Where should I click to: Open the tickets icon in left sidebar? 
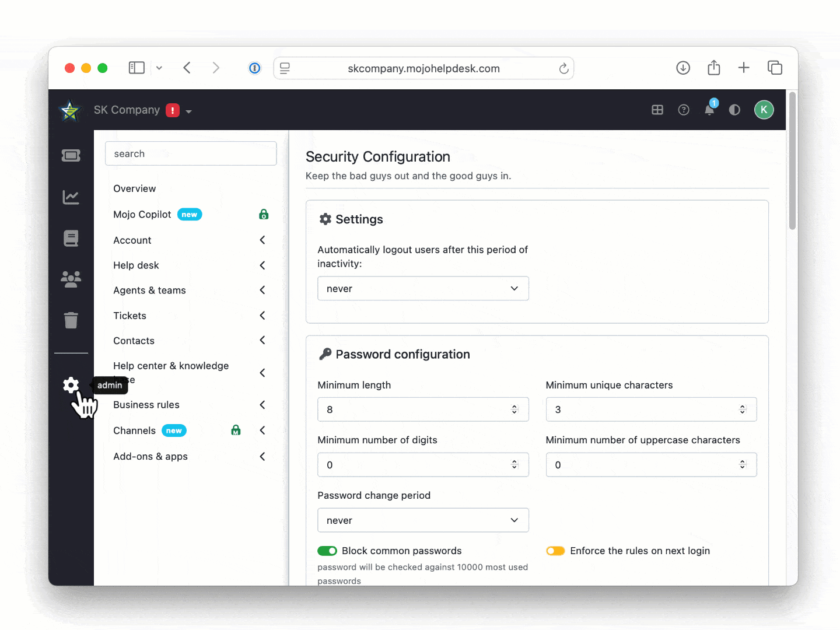click(x=71, y=155)
